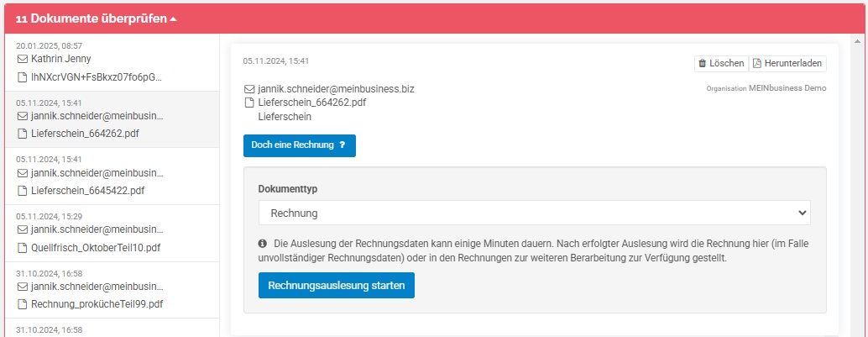
Task: Click scrollbar up arrow on the right
Action: pos(857,41)
